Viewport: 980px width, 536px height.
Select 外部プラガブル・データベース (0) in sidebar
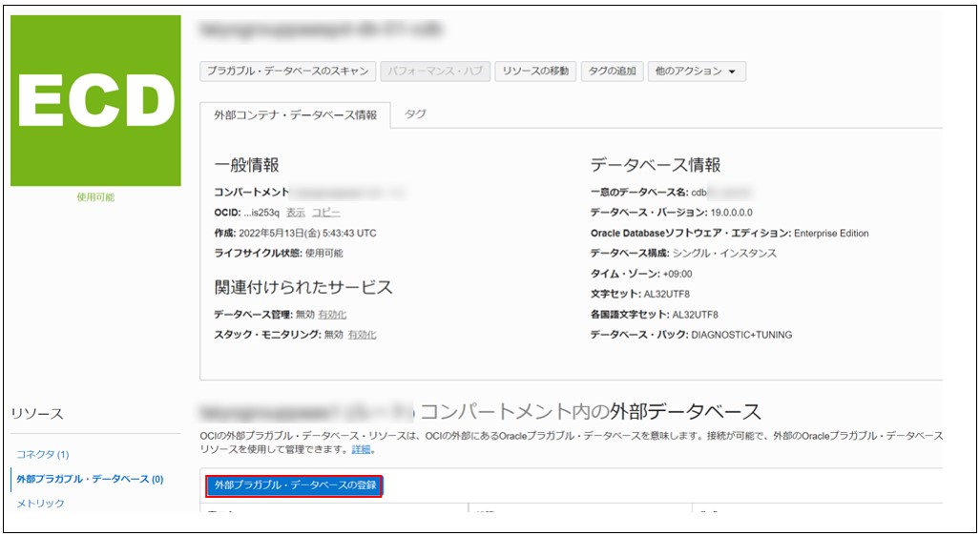[x=89, y=479]
